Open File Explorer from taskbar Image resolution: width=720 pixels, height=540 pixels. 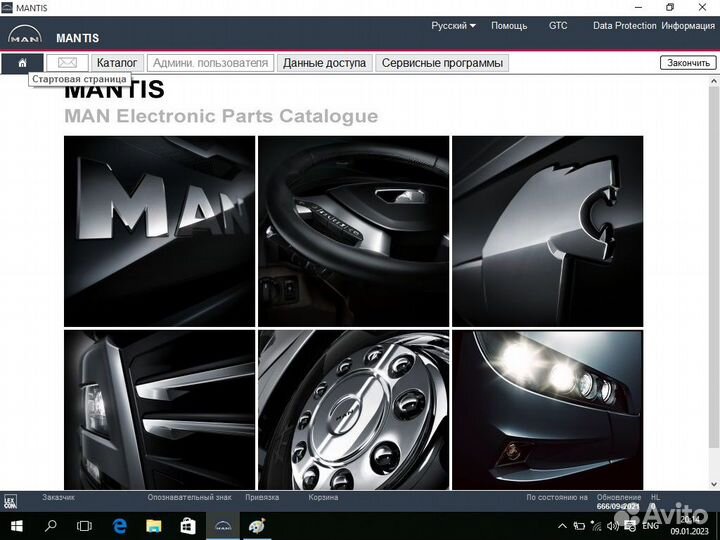point(154,526)
